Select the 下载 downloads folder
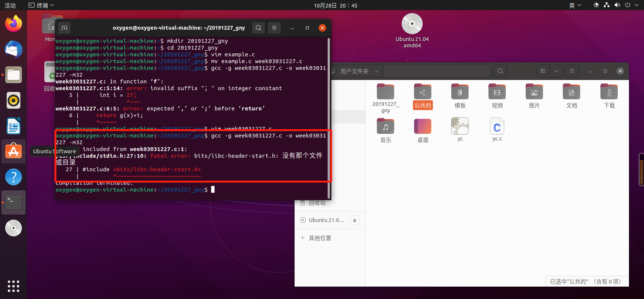Screen dimensions: 644x299 click(609, 97)
